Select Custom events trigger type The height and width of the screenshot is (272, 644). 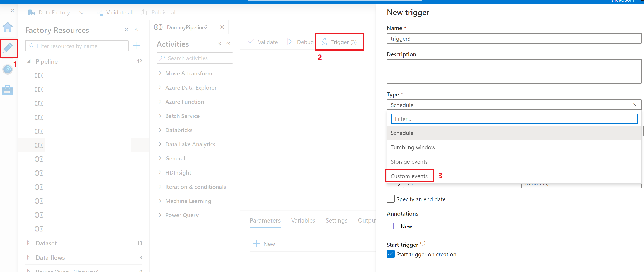pos(409,176)
